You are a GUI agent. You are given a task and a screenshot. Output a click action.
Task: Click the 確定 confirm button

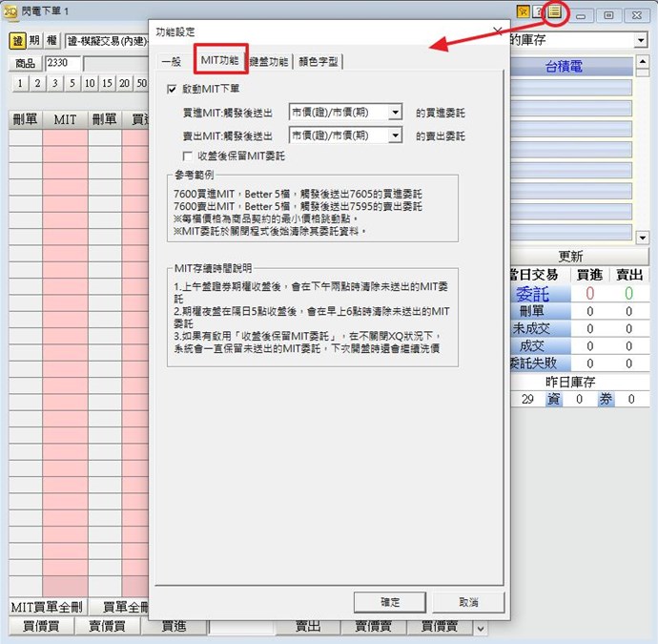click(x=389, y=602)
